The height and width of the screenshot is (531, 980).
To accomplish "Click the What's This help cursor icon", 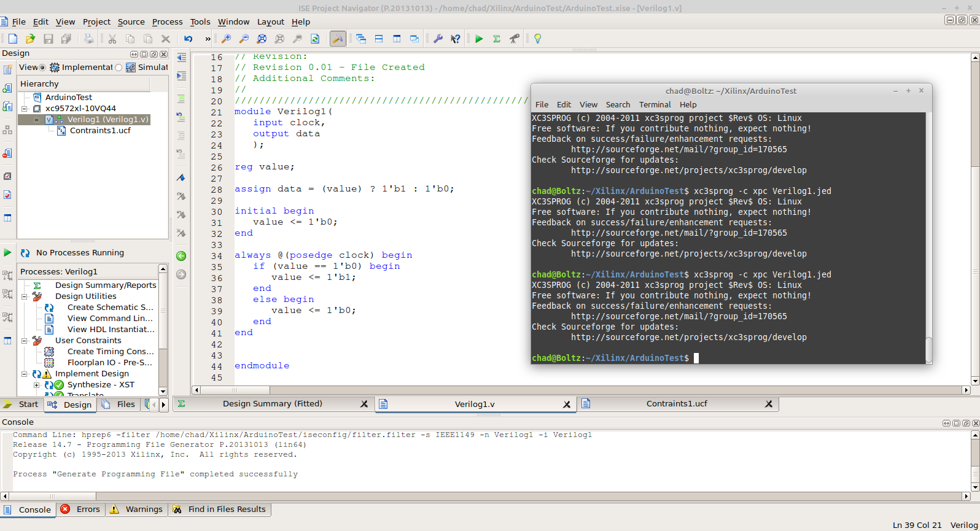I will (x=456, y=39).
